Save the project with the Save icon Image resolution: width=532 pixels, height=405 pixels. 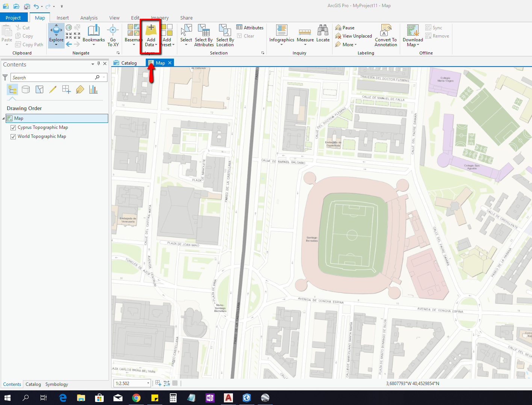[27, 6]
